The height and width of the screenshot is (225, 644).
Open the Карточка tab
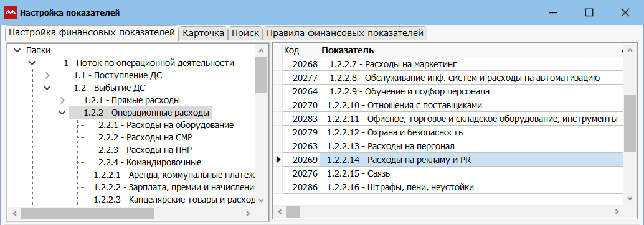pos(204,33)
